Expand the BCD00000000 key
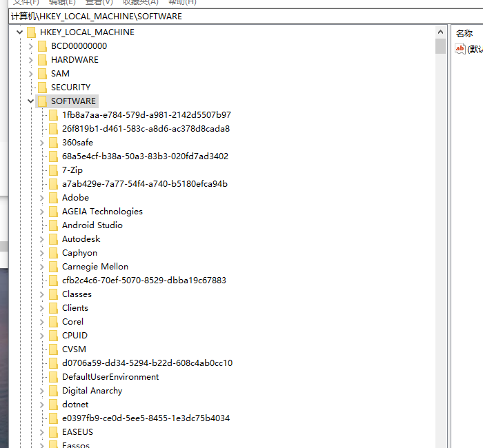Image resolution: width=483 pixels, height=448 pixels. (31, 46)
